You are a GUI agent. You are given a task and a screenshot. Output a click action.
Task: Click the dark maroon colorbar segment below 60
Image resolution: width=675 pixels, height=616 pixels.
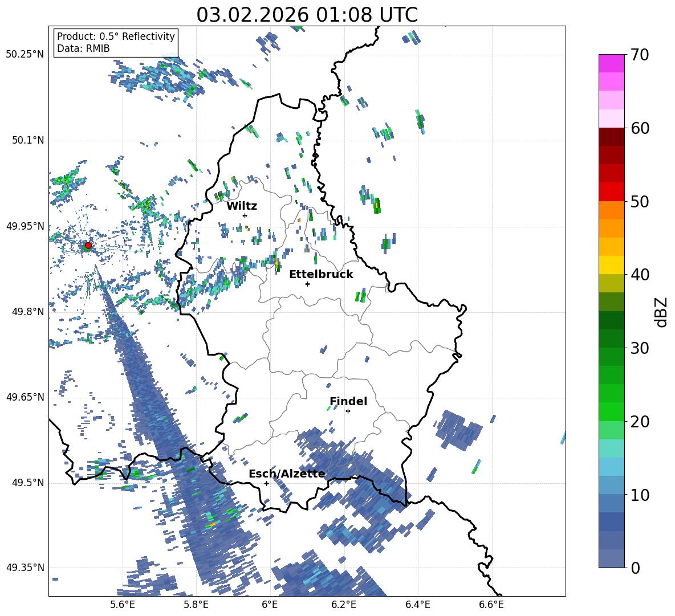tap(611, 137)
